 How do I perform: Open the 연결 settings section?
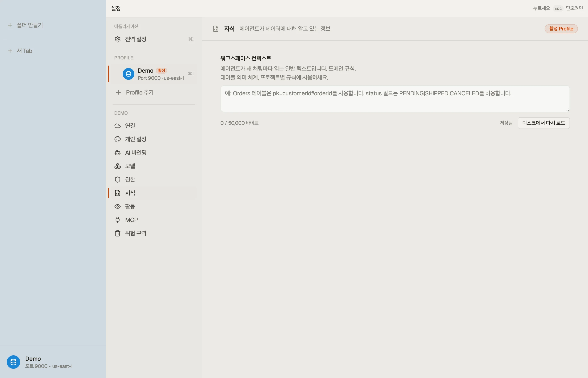(154, 126)
